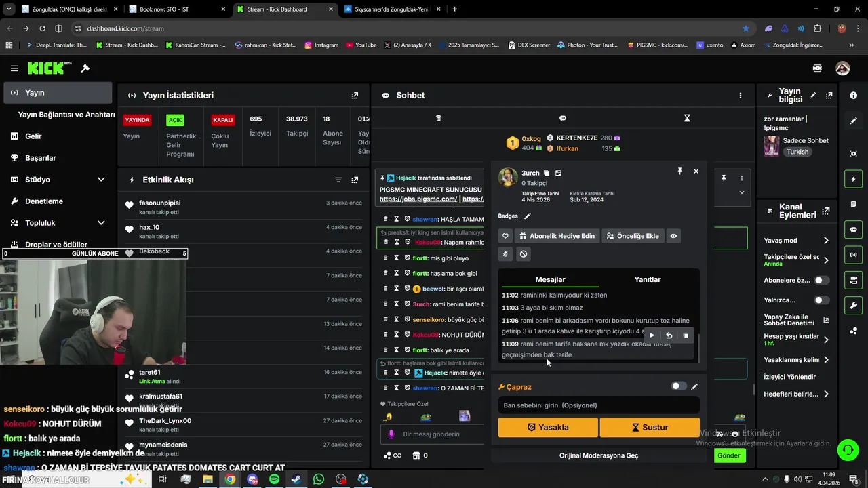Image resolution: width=868 pixels, height=488 pixels.
Task: Open the green headset support button
Action: [847, 449]
